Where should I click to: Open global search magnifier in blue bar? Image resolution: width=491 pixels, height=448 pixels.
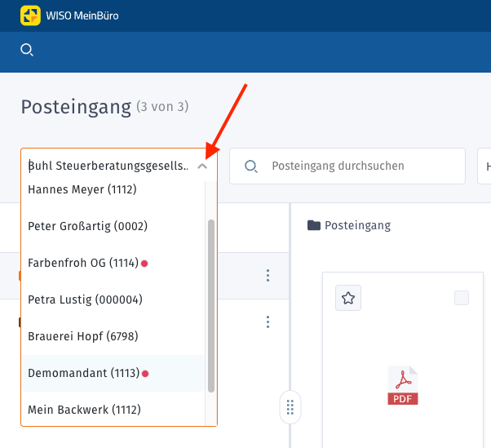coord(27,51)
